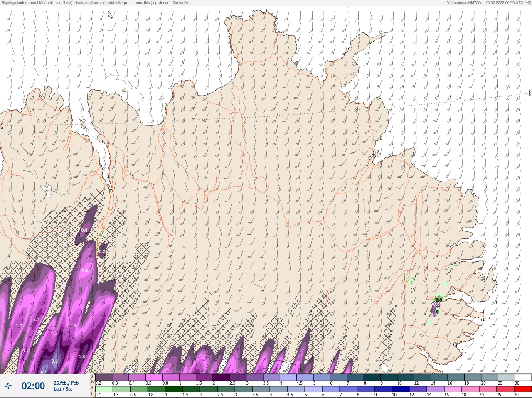
Task: Click the pale green swatch above 0.1 in legend
Action: tap(103, 389)
